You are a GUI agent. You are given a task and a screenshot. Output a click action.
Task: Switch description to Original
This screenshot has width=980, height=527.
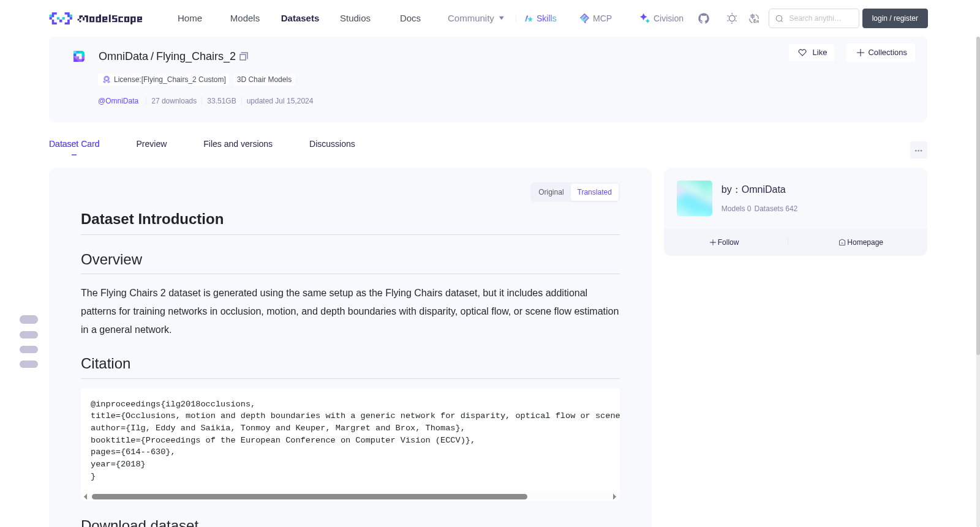point(551,192)
